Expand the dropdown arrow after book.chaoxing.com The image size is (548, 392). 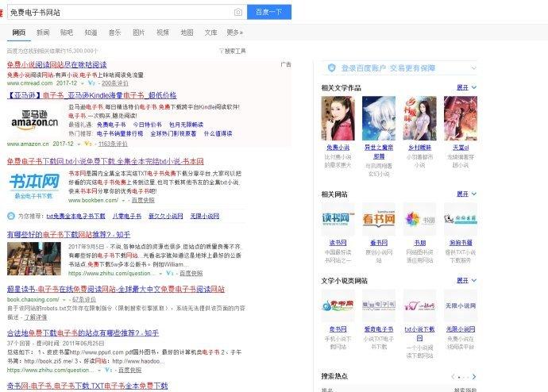[x=64, y=300]
